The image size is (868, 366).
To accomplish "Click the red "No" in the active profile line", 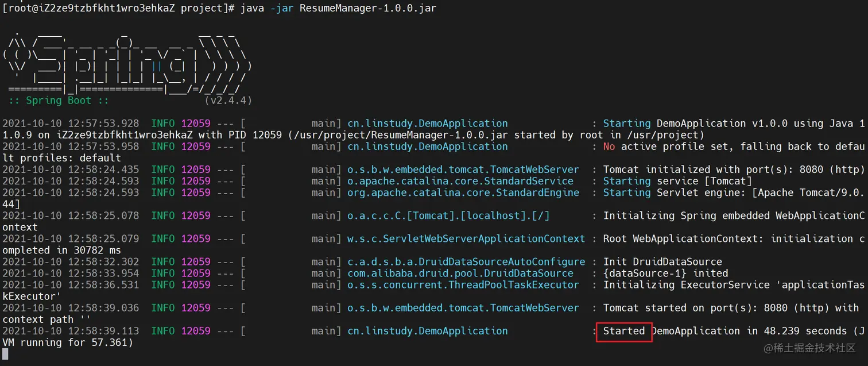I will click(x=609, y=147).
